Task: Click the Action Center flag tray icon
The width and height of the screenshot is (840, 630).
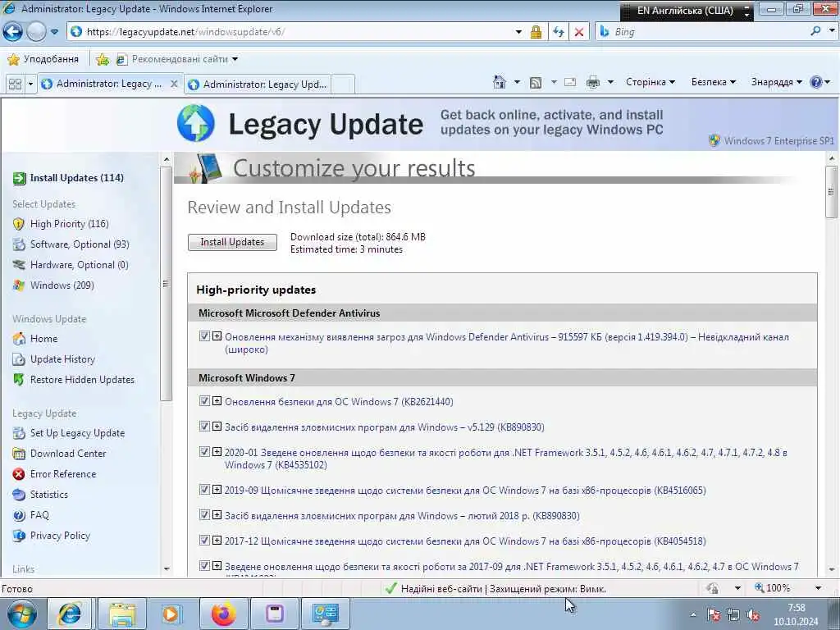Action: click(x=714, y=615)
